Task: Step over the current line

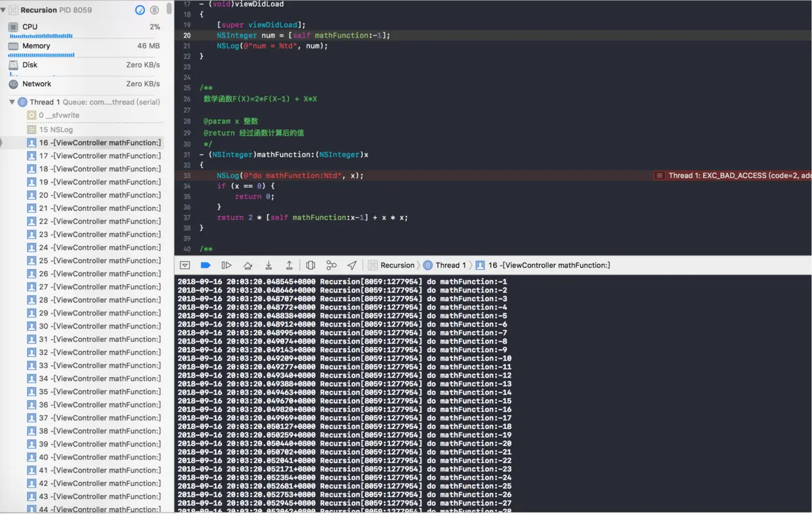Action: [x=248, y=265]
